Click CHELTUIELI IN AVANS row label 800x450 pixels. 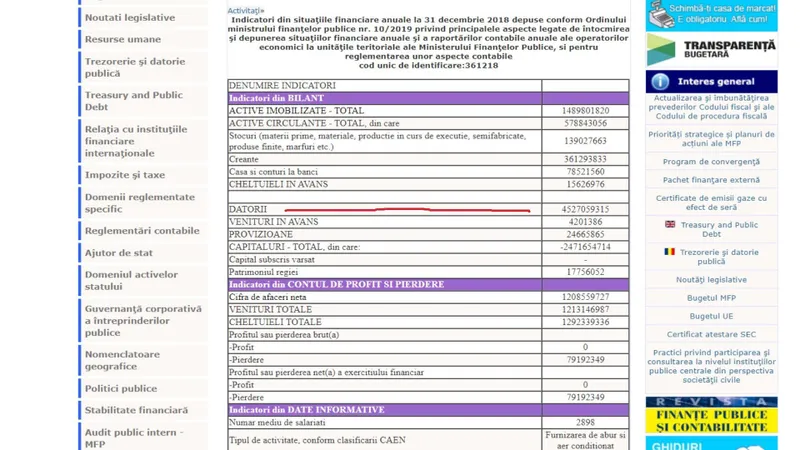[x=279, y=185]
